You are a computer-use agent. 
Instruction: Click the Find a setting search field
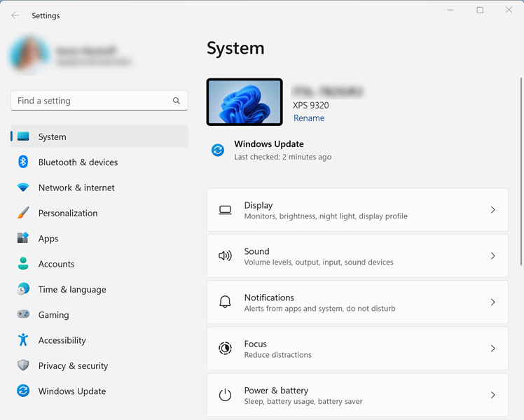[91, 101]
